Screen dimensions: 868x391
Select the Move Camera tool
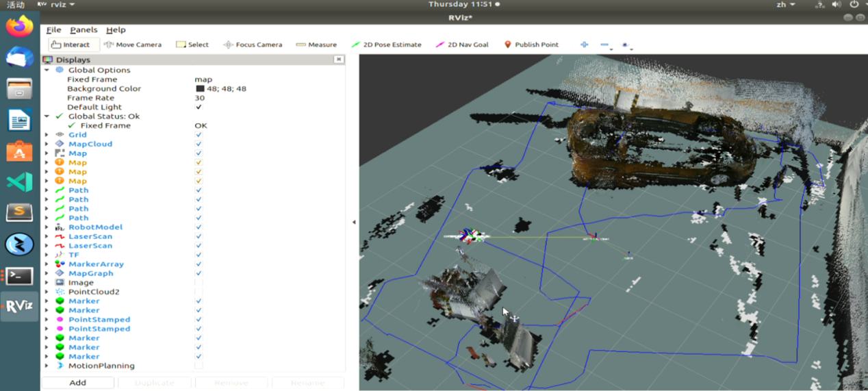[133, 45]
